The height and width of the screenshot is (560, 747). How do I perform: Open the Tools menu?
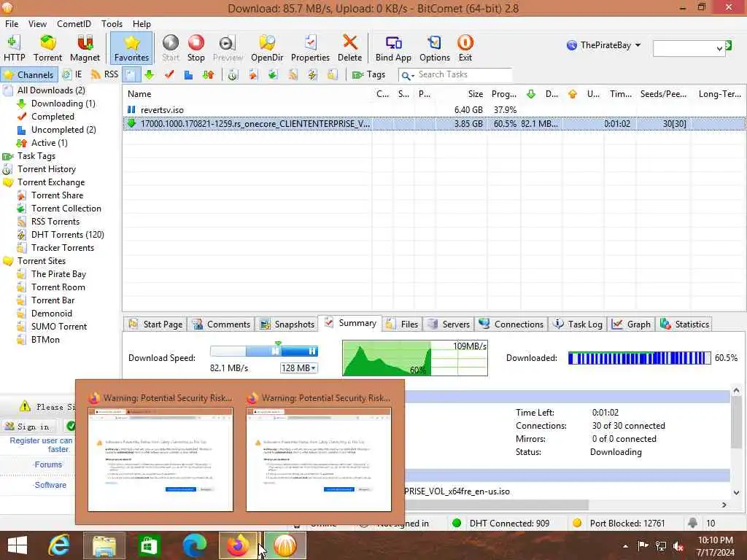click(112, 24)
